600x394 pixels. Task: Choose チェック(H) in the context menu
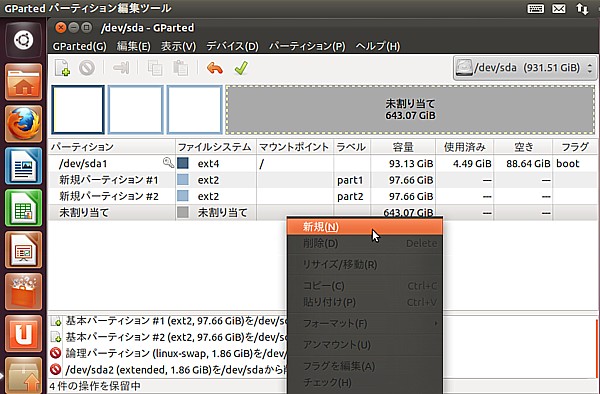coord(365,383)
